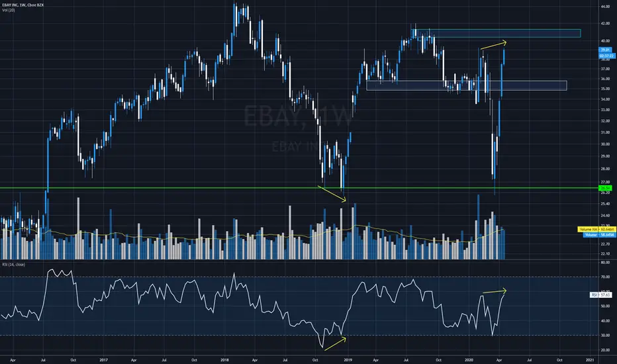This screenshot has width=617, height=364.
Task: Click the 37.00 price axis label
Action: click(605, 69)
